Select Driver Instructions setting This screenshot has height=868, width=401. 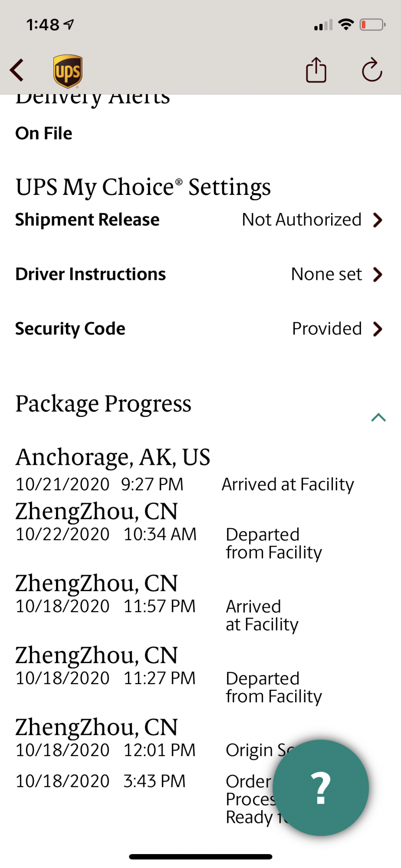pos(90,274)
